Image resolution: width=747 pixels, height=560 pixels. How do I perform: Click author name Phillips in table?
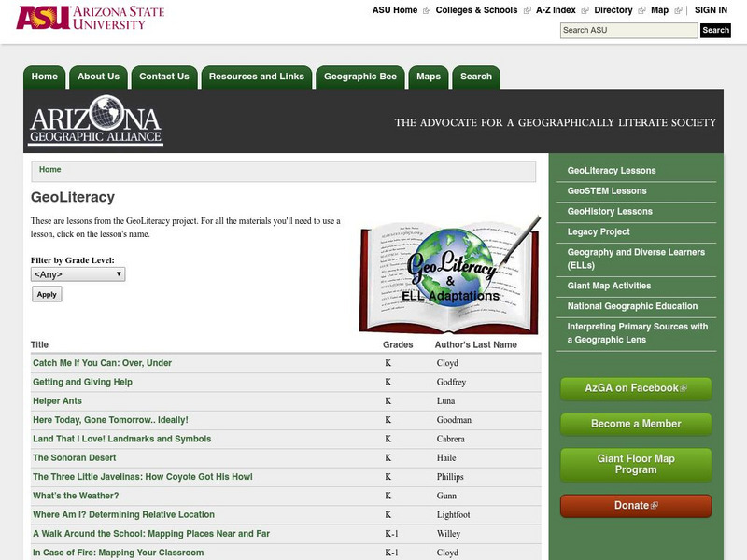coord(450,477)
